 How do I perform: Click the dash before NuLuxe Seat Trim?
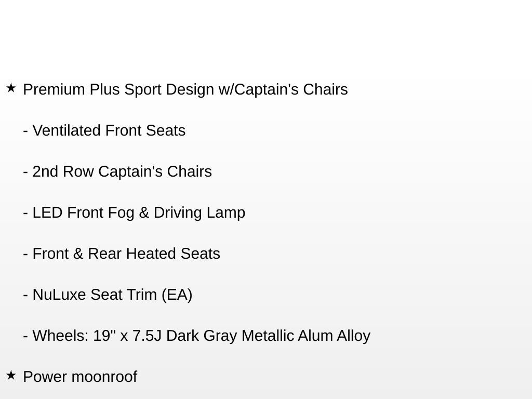click(x=25, y=295)
